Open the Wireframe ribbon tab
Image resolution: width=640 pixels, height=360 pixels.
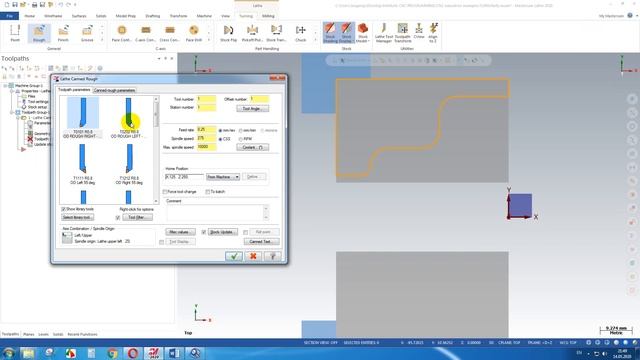click(x=53, y=16)
